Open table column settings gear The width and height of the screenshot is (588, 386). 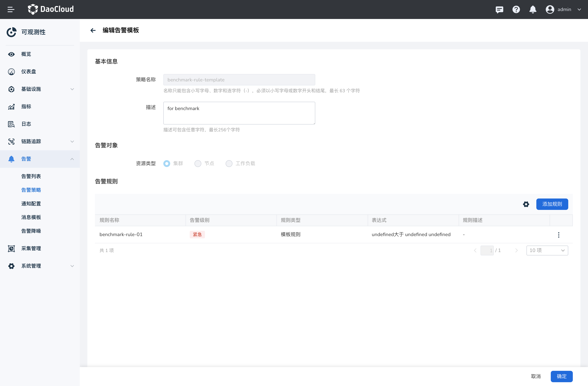(526, 204)
